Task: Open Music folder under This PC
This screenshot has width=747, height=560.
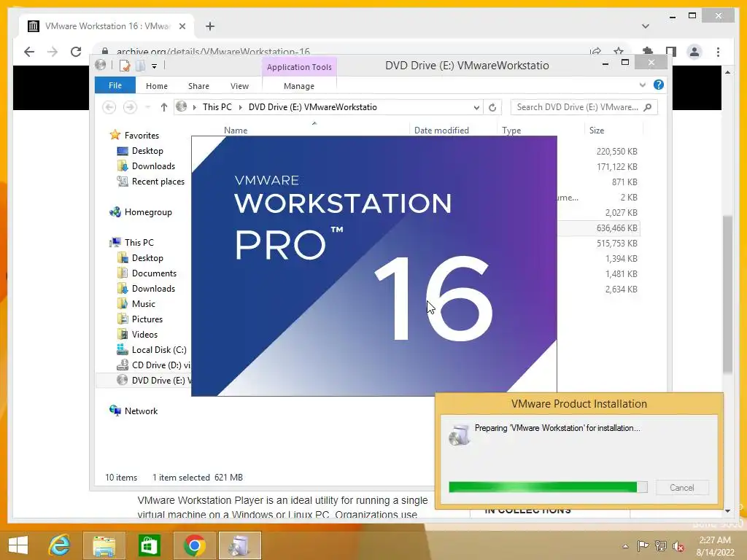Action: pyautogui.click(x=144, y=304)
